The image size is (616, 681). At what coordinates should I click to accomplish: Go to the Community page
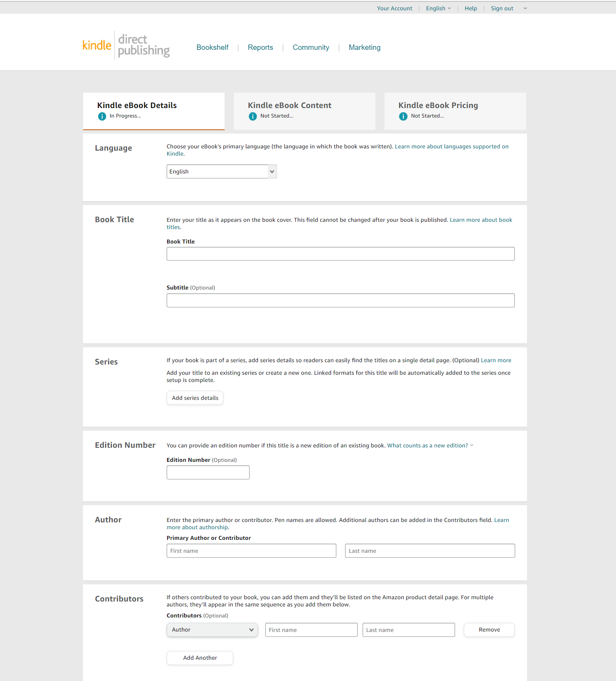click(x=311, y=48)
